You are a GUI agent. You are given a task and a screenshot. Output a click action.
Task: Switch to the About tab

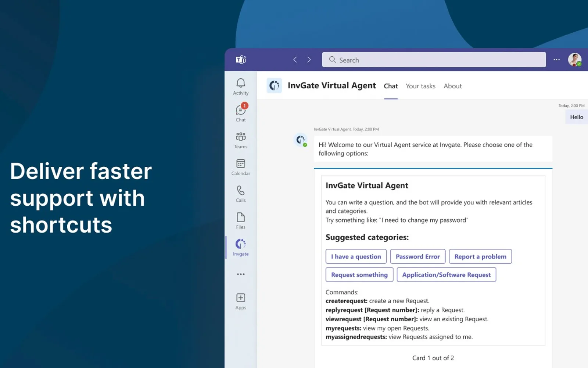452,86
